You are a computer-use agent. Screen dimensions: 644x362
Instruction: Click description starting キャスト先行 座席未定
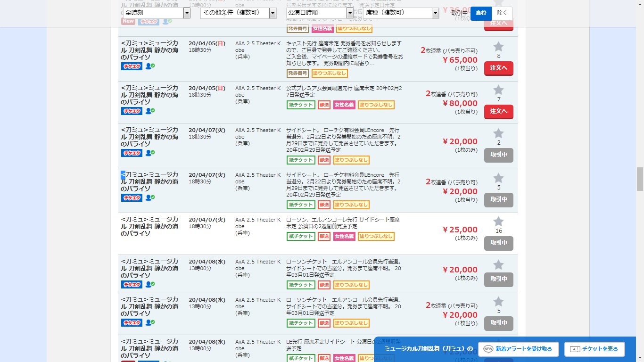coord(345,53)
